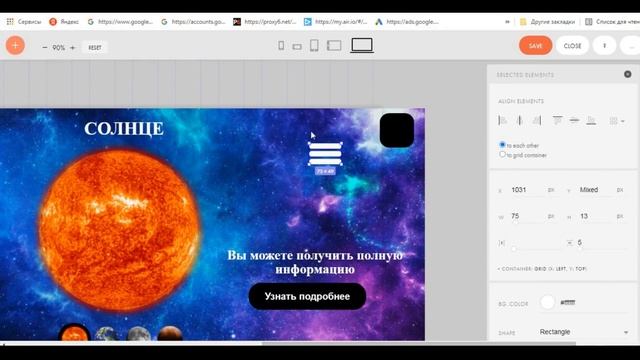
Task: Open the my.air.io bookmark
Action: coord(336,22)
